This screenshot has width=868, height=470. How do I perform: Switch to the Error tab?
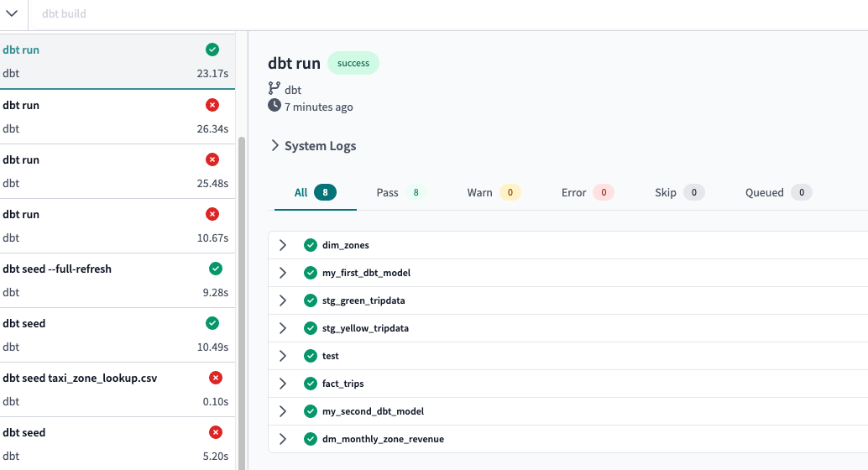tap(588, 193)
